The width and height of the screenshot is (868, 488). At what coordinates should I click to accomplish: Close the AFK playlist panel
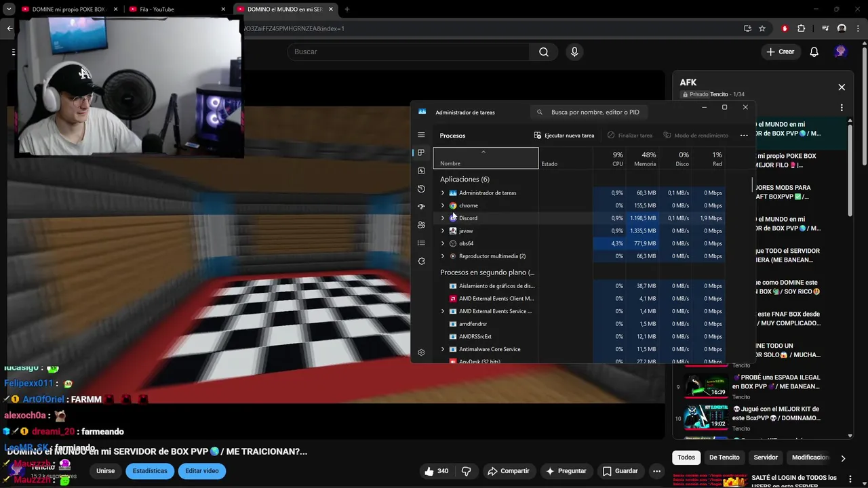[842, 87]
